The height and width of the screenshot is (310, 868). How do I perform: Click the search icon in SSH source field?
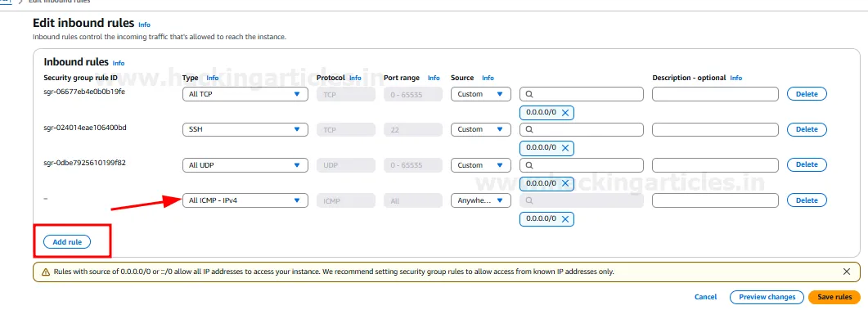pyautogui.click(x=528, y=129)
